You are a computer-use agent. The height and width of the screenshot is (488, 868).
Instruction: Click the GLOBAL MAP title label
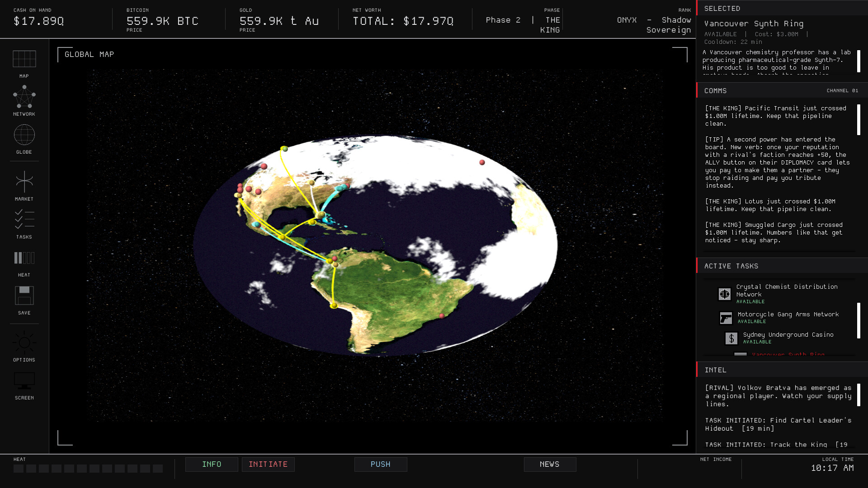pyautogui.click(x=89, y=54)
